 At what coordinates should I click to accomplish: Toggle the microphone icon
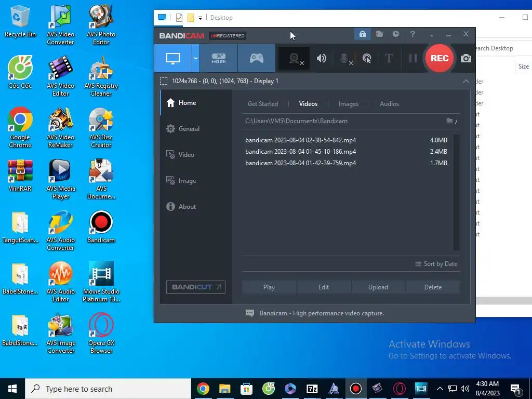click(x=345, y=58)
